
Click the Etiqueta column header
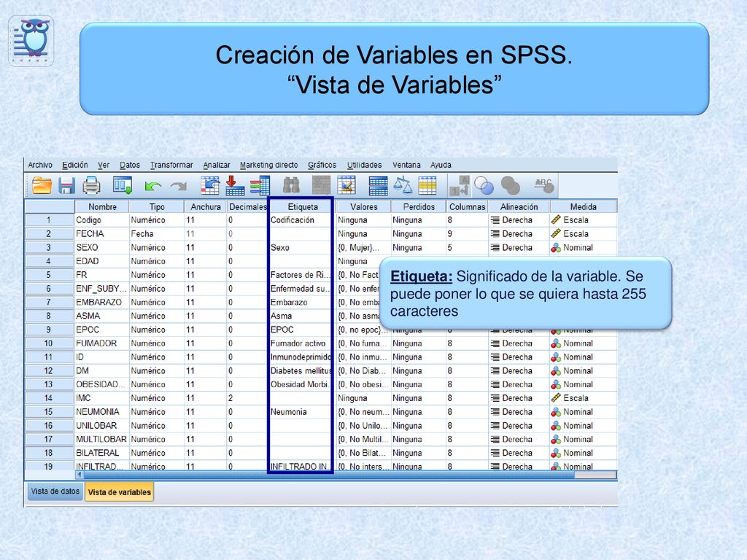[x=303, y=206]
